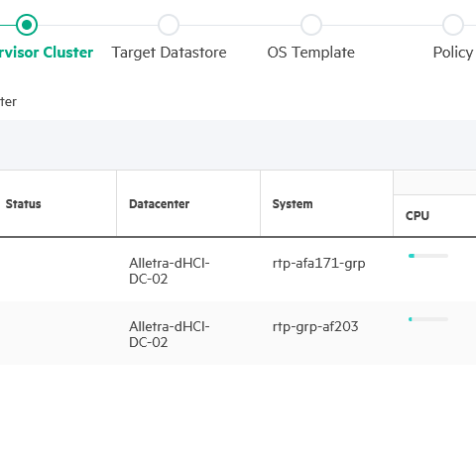The image size is (476, 468).
Task: Select the rtp-afa171-grp system row
Action: pyautogui.click(x=238, y=270)
